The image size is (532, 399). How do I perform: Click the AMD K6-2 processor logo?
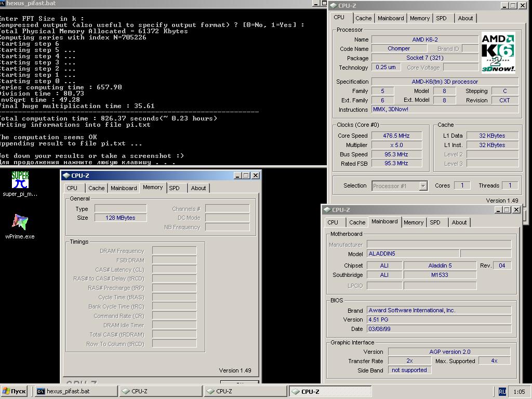coord(498,52)
